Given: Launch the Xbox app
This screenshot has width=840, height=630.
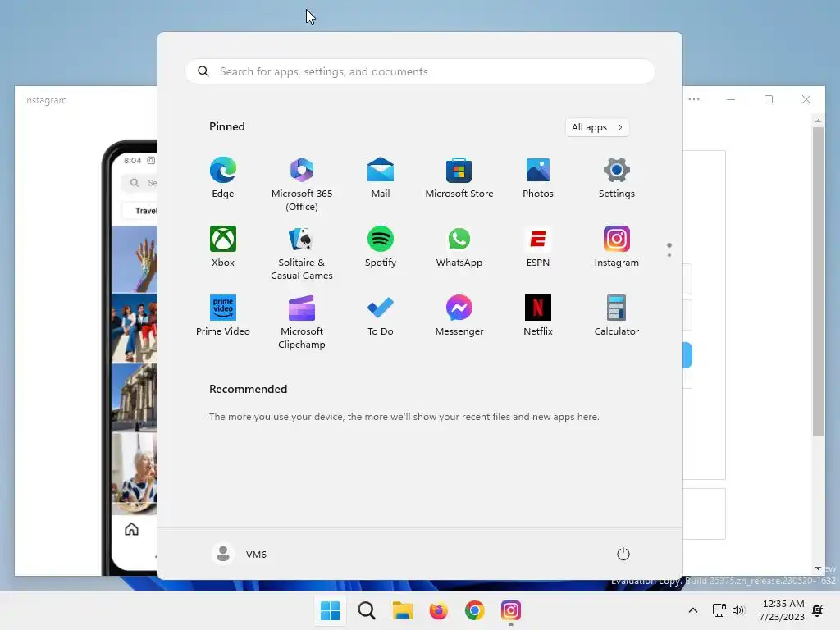Looking at the screenshot, I should [x=223, y=246].
